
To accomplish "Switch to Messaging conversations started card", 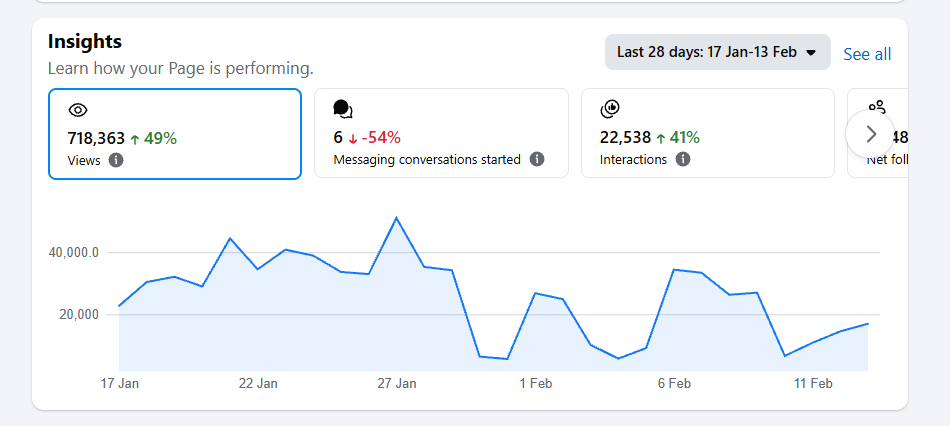I will 441,134.
